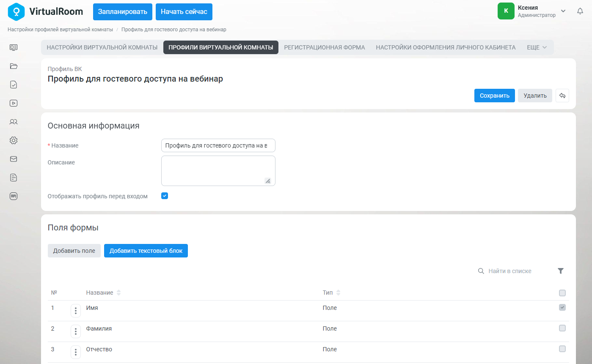592x364 pixels.
Task: Toggle the checkbox in the Отчество row
Action: point(562,349)
